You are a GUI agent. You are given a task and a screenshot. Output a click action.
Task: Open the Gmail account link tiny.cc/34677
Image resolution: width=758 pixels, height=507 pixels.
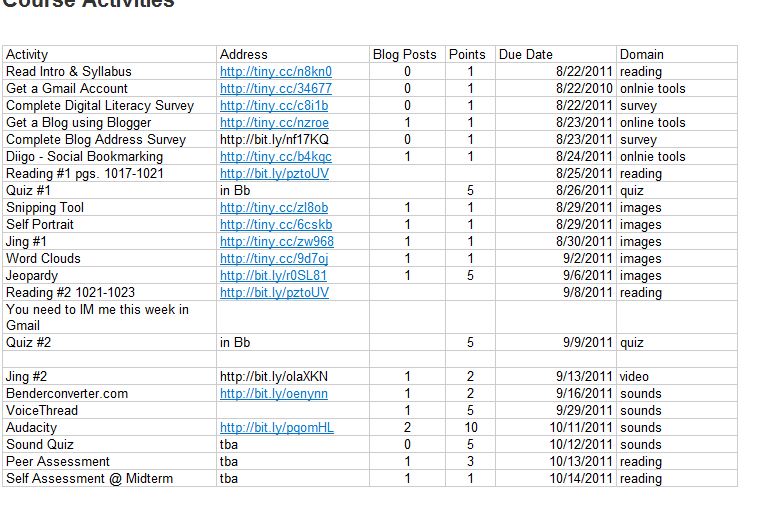click(276, 88)
